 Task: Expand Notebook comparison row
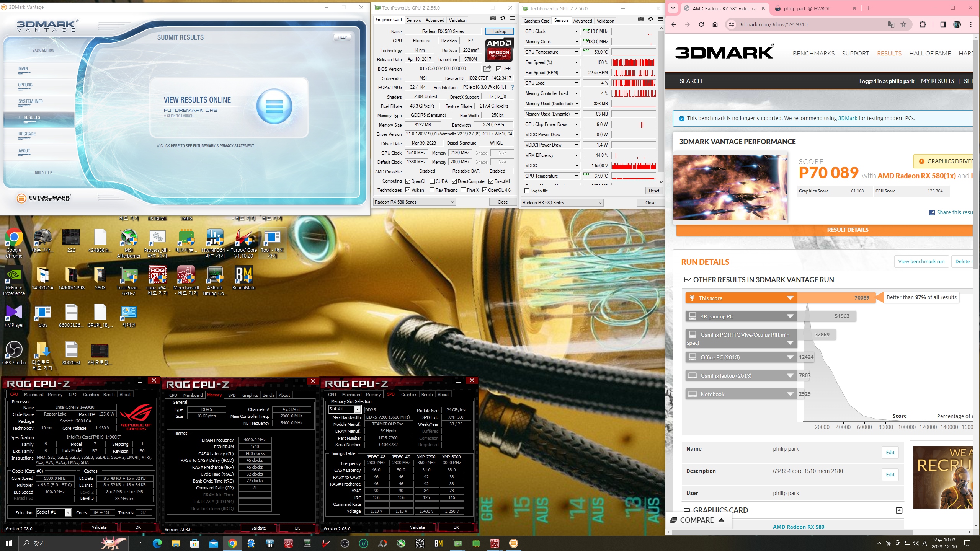point(790,394)
